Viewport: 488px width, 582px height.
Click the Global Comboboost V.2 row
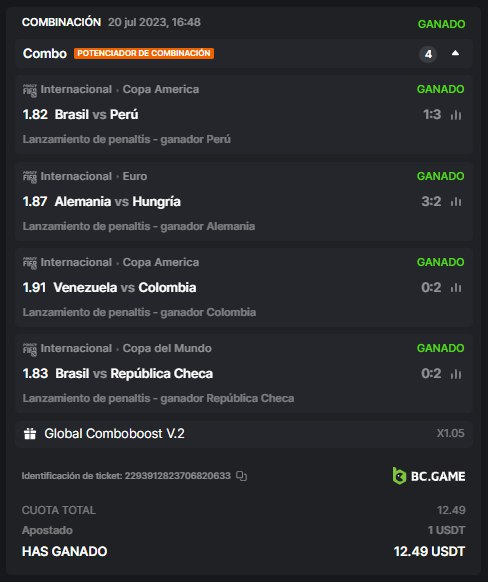click(244, 434)
